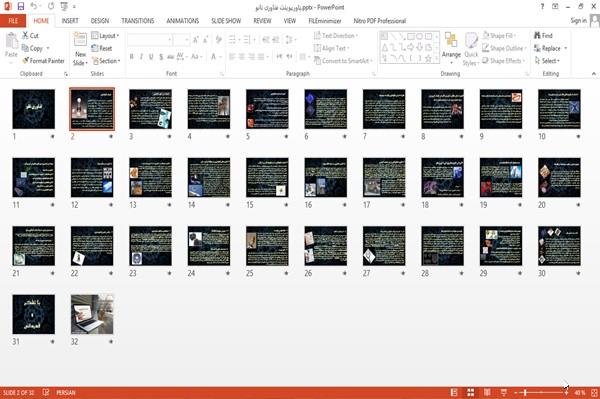Image resolution: width=600 pixels, height=399 pixels.
Task: Click the Find binoculars button
Action: (x=543, y=36)
